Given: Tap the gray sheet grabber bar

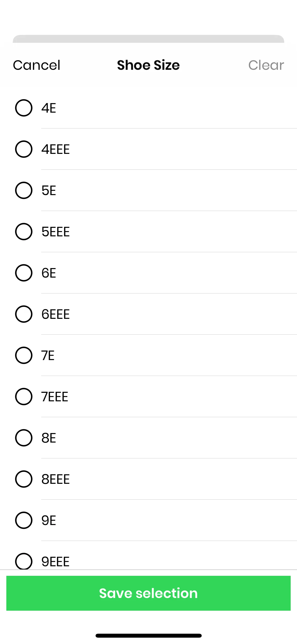Looking at the screenshot, I should (x=148, y=39).
